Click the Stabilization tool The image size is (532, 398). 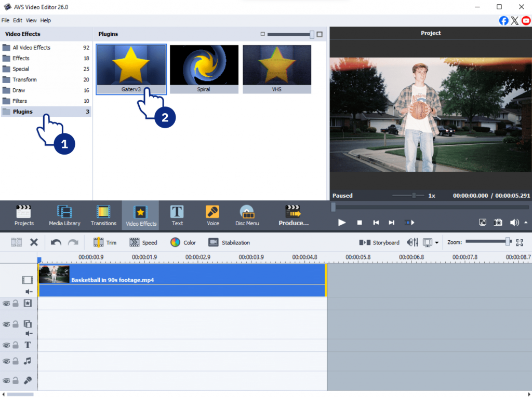[x=229, y=242]
